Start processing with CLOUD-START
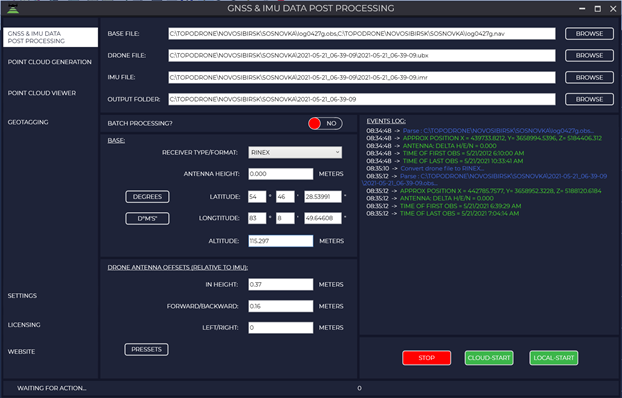 tap(489, 358)
